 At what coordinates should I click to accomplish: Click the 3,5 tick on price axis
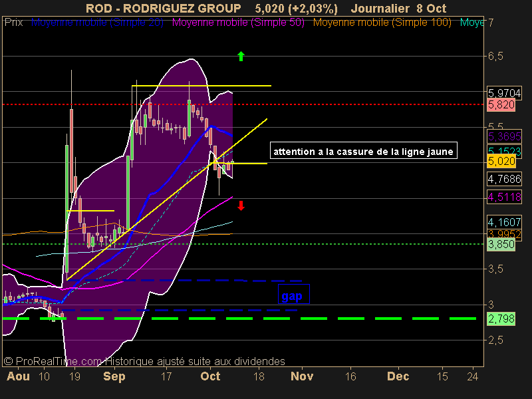[495, 269]
